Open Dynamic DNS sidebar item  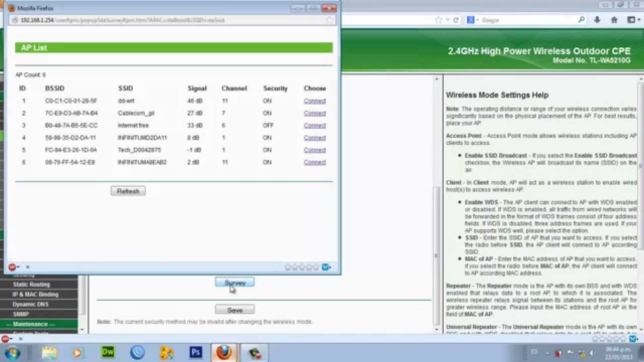[31, 304]
